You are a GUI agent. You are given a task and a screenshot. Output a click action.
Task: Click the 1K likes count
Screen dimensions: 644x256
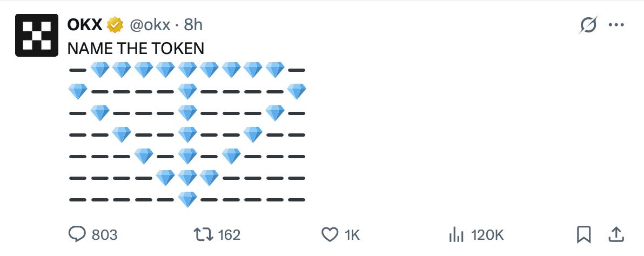click(352, 235)
